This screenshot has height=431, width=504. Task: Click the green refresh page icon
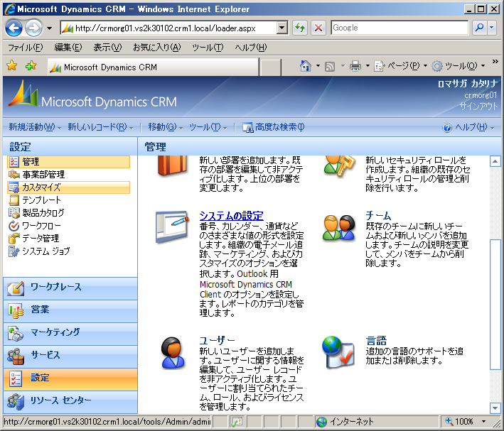(x=299, y=28)
